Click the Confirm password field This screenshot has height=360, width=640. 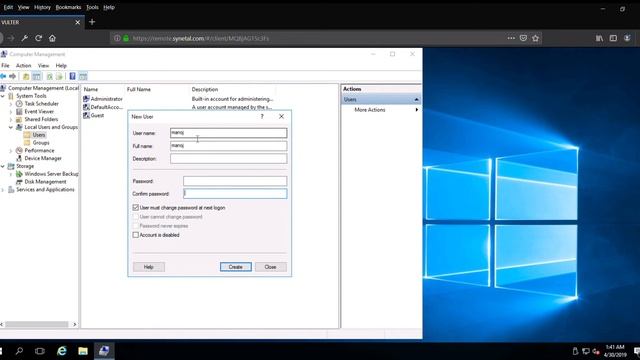235,193
